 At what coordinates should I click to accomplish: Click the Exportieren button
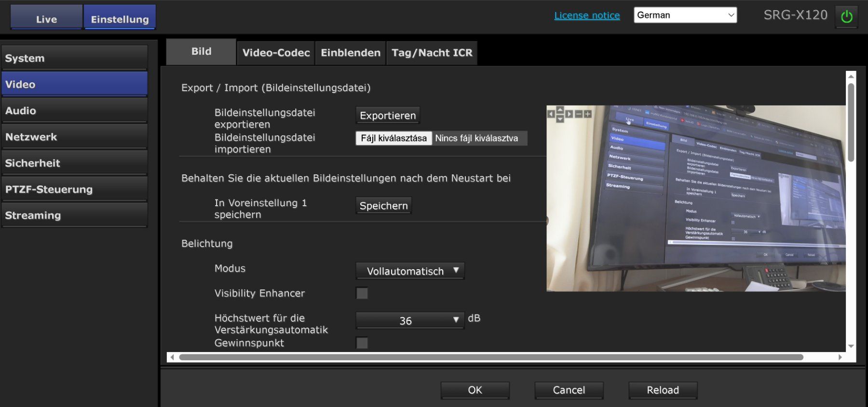(x=388, y=116)
